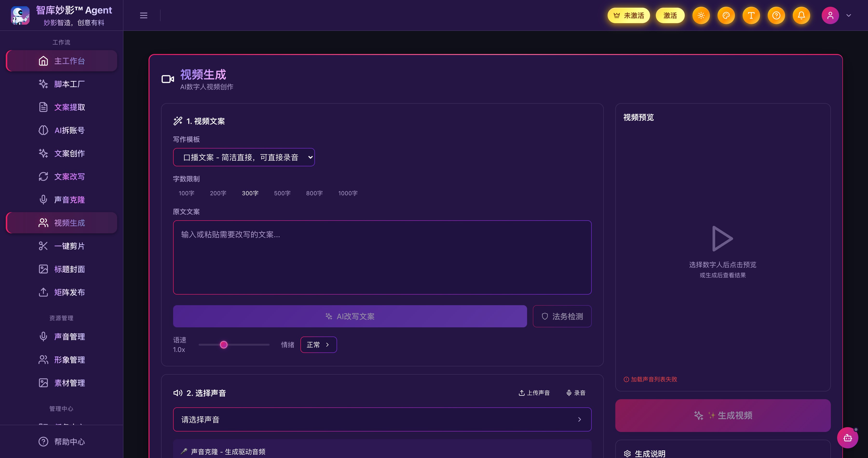Select the 200字 word limit
868x458 pixels.
pos(218,193)
